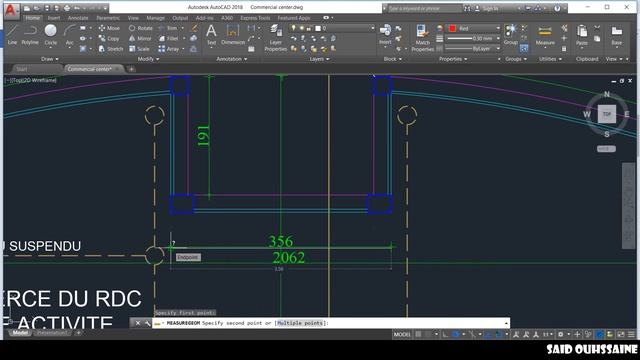Activate the Mirror command
Viewport: 640px width, 360px height.
coord(140,38)
